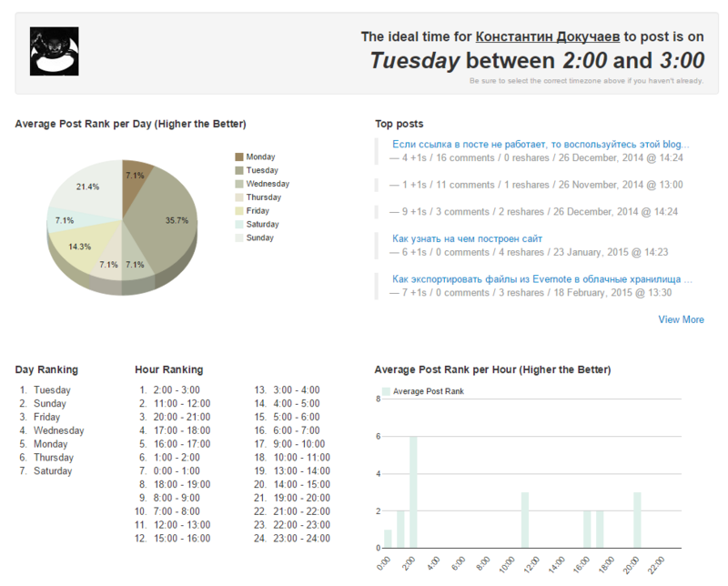The width and height of the screenshot is (728, 586).
Task: Click the '18 February, 2015 @ 13:30' stats line
Action: pos(531,292)
